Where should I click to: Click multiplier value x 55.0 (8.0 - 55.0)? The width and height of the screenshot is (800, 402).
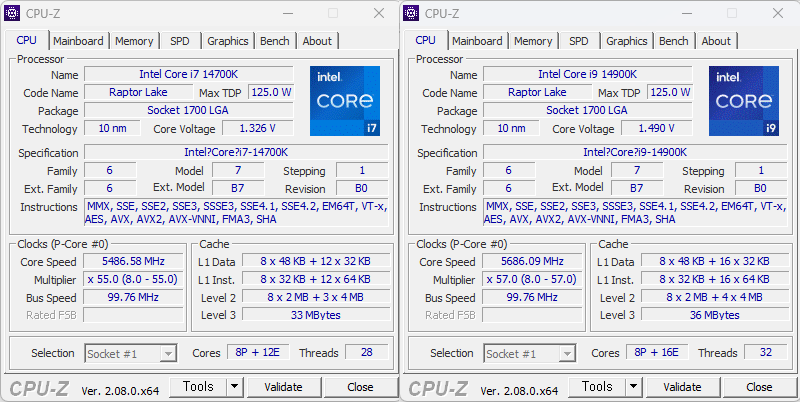(133, 279)
